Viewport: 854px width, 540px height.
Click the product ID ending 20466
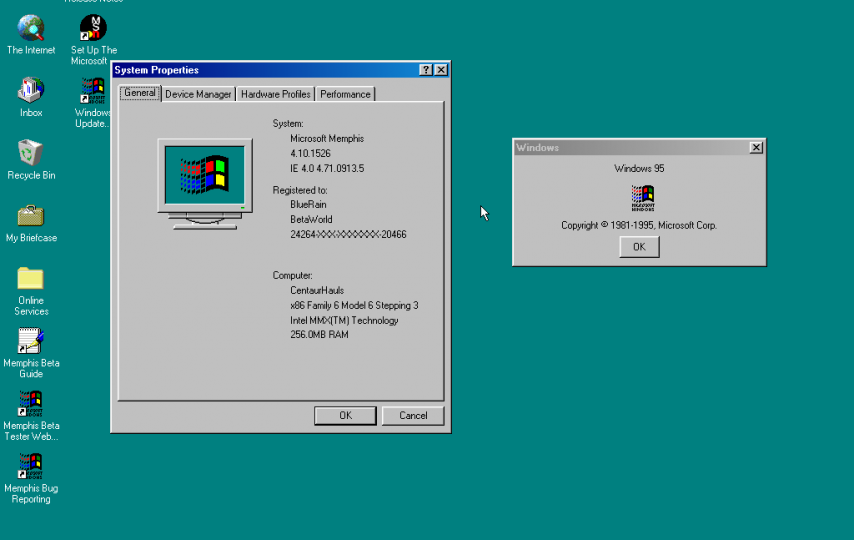point(348,234)
